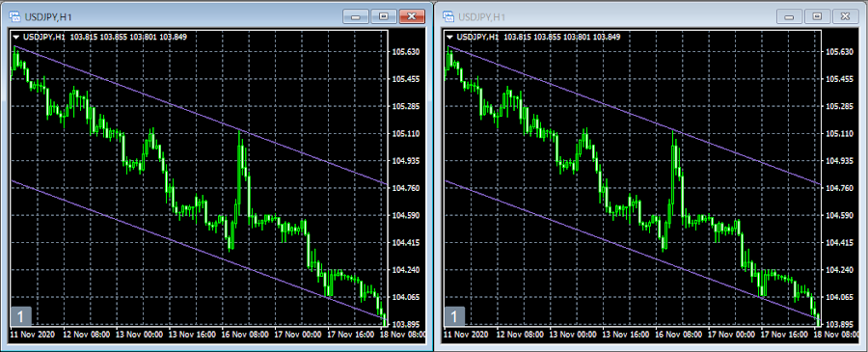Restore down the left USDJPY,H1 chart window
This screenshot has height=352, width=868.
click(383, 16)
